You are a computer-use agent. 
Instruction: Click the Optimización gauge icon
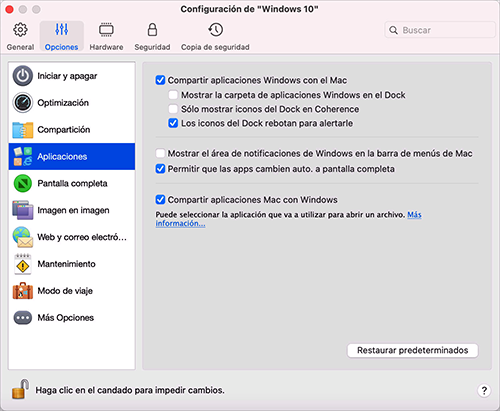(x=23, y=103)
